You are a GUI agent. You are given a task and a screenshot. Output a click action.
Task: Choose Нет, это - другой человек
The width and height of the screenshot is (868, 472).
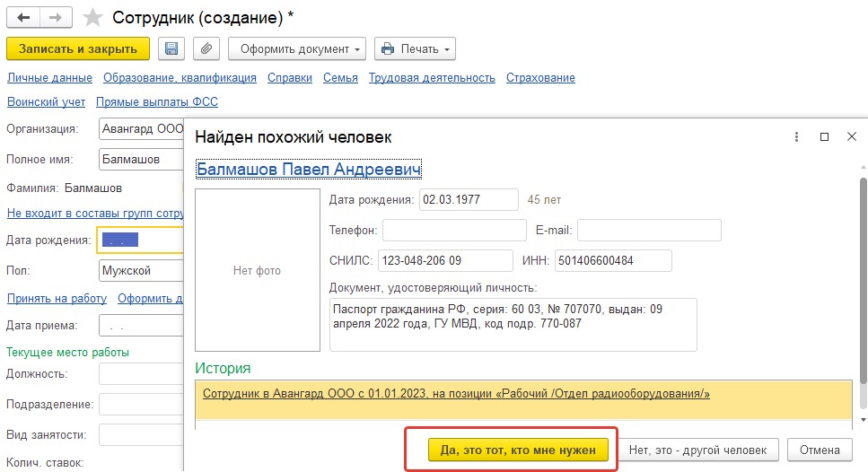697,450
